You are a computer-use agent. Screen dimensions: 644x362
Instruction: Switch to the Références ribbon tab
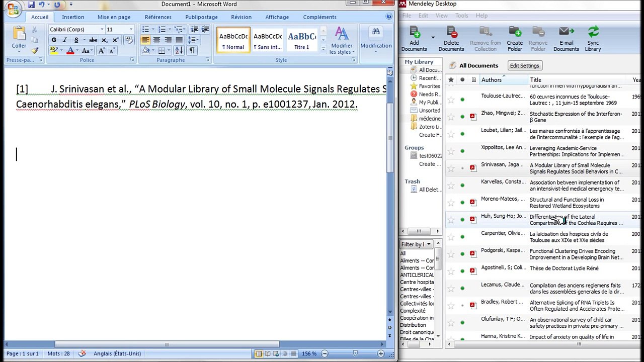coord(158,17)
